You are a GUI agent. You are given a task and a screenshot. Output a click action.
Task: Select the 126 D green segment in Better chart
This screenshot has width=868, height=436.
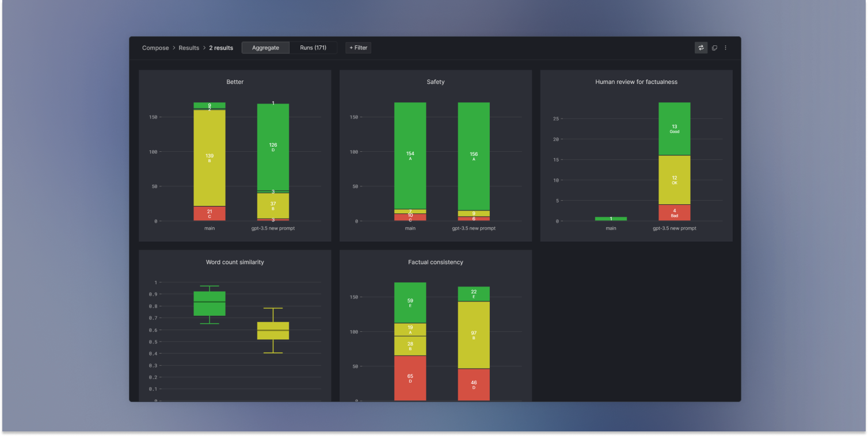(273, 147)
